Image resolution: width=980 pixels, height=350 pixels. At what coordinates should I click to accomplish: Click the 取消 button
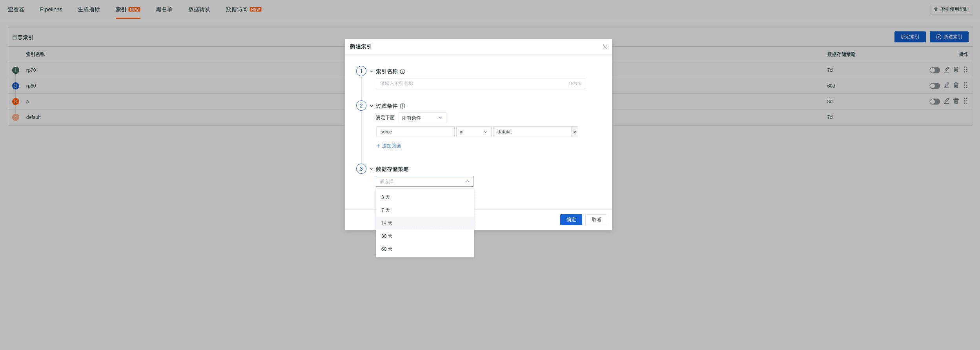point(596,220)
